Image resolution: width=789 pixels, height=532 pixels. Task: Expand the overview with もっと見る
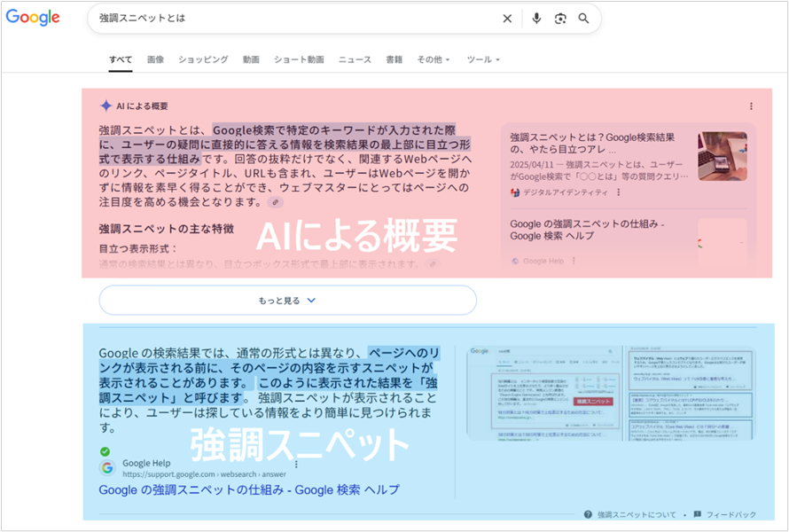(x=288, y=301)
